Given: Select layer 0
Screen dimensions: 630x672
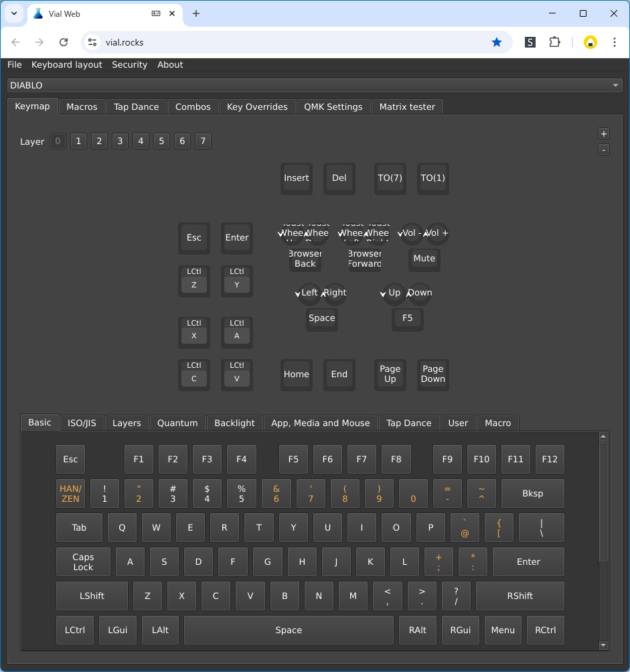Looking at the screenshot, I should [58, 141].
